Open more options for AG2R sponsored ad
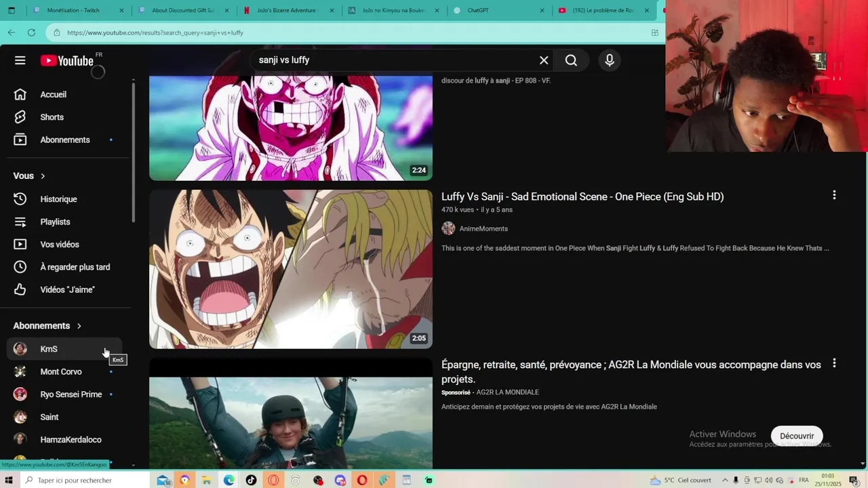Image resolution: width=868 pixels, height=488 pixels. point(834,363)
